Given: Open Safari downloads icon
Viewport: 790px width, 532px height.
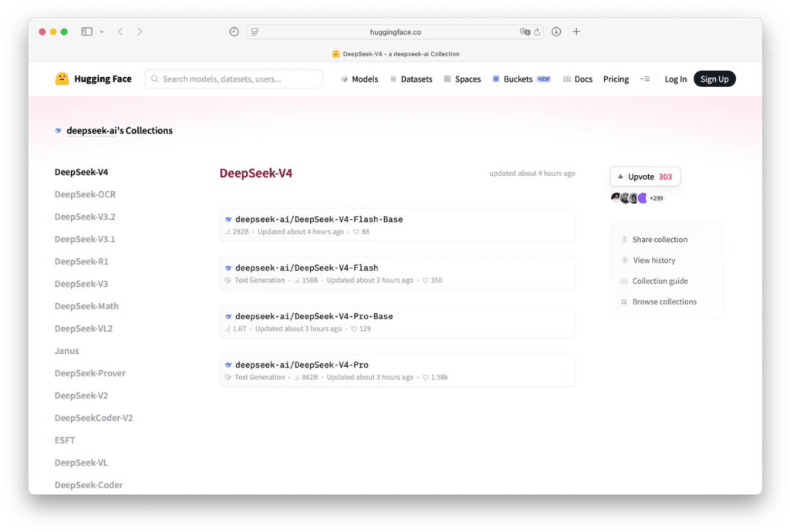Looking at the screenshot, I should point(556,32).
